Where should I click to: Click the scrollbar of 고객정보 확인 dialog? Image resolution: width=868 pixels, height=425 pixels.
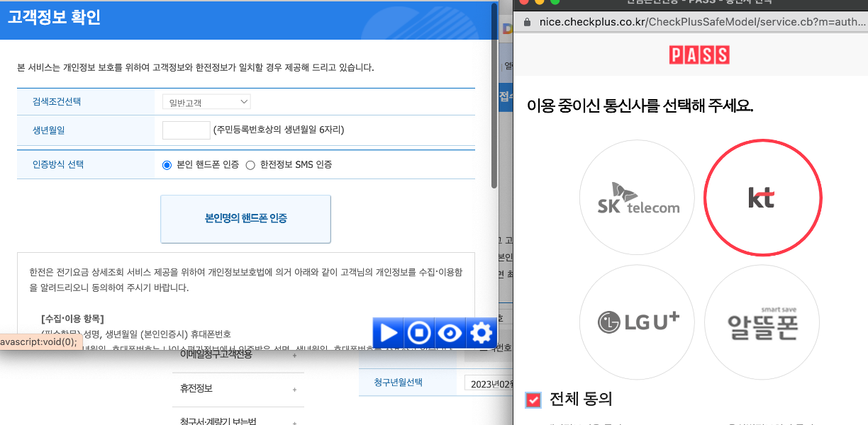[x=494, y=95]
